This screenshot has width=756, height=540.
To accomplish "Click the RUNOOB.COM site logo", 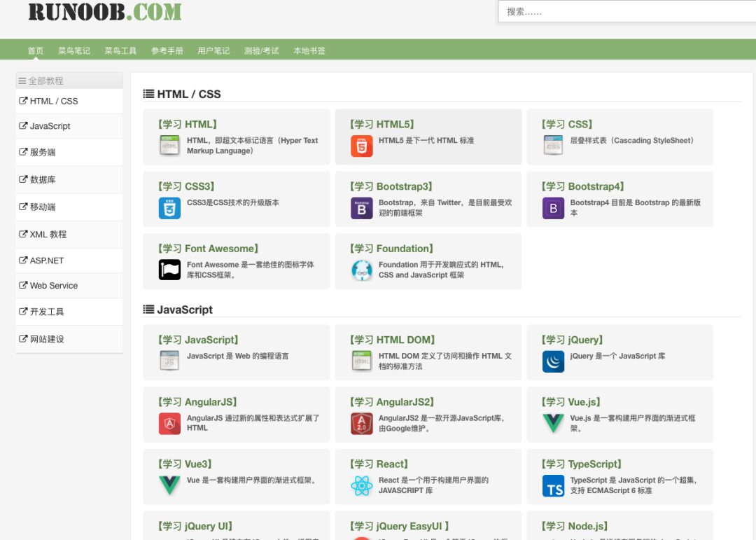I will point(105,12).
